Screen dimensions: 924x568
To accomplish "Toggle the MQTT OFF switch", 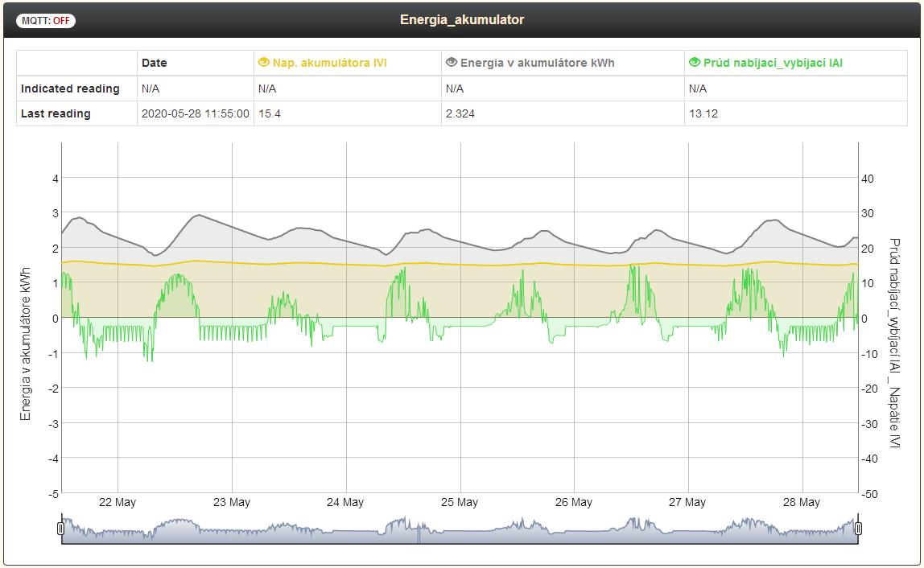I will click(45, 21).
